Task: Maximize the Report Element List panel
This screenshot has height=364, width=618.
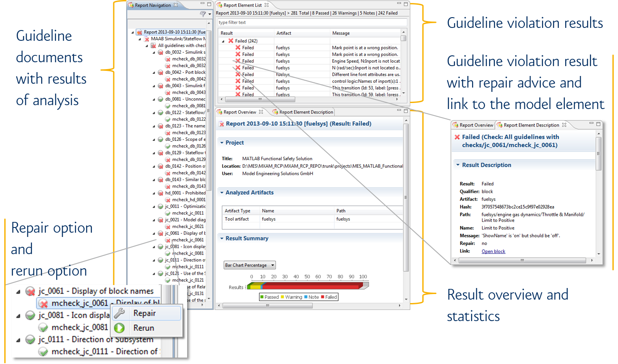Action: 406,4
